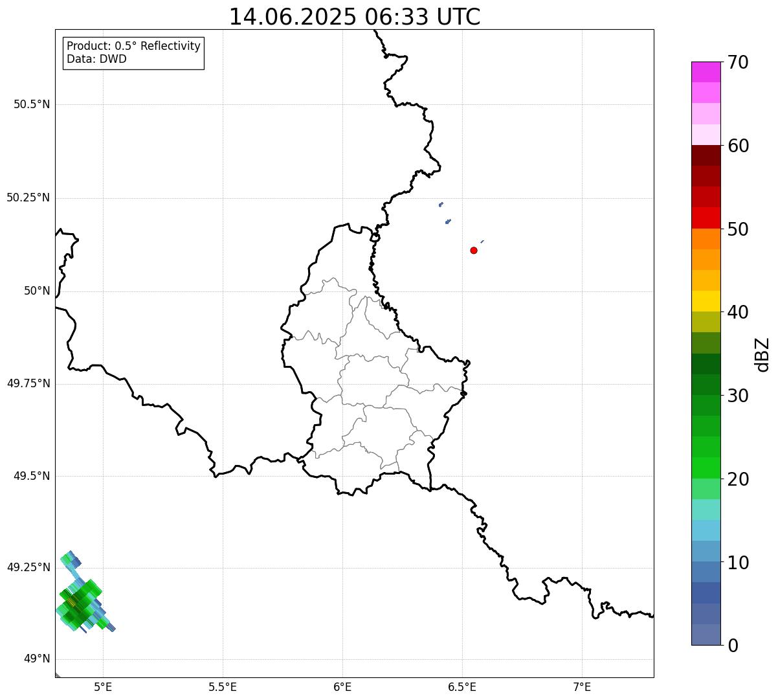Click the 49.25°N latitude label
This screenshot has width=778, height=700.
coord(28,567)
